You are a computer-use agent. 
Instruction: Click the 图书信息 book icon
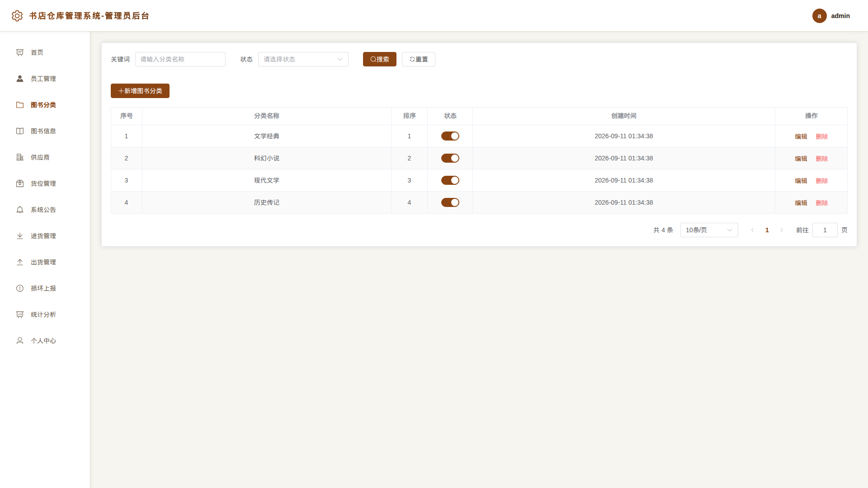20,131
